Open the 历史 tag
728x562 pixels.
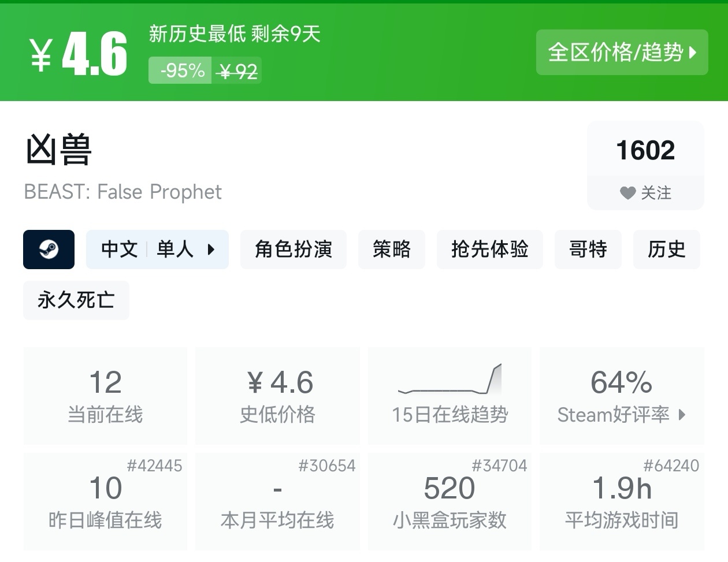click(x=666, y=250)
